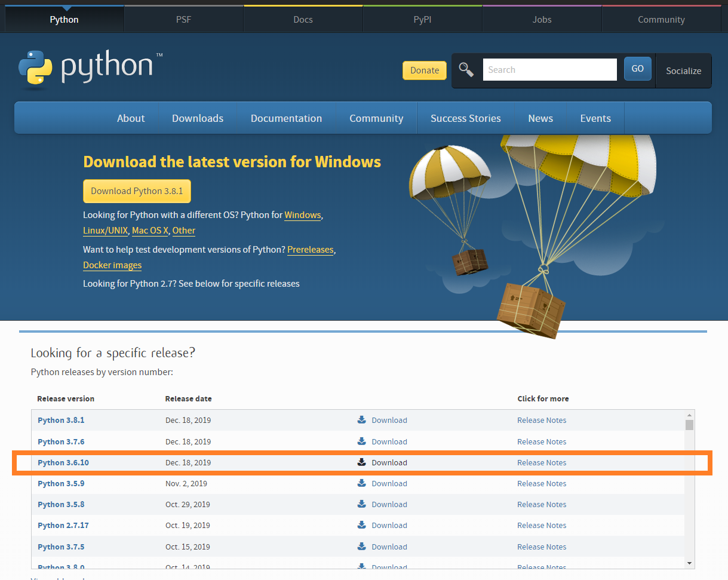The height and width of the screenshot is (580, 728).
Task: Click download icon in Python 3.8.1 row
Action: coord(362,420)
